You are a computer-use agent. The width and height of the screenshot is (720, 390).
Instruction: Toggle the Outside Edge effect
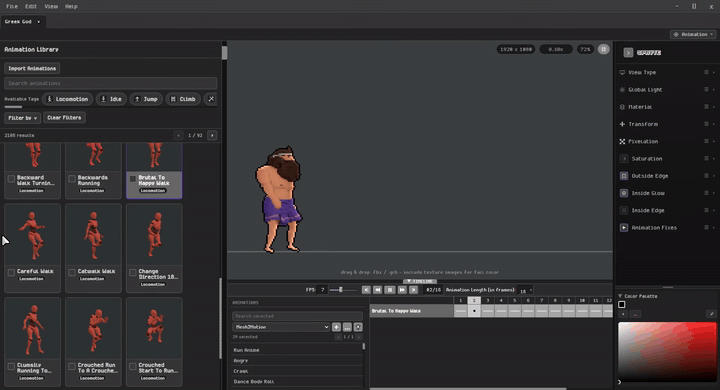[624, 176]
